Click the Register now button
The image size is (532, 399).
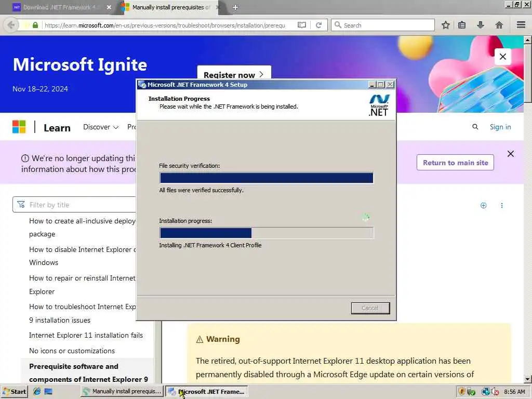234,73
